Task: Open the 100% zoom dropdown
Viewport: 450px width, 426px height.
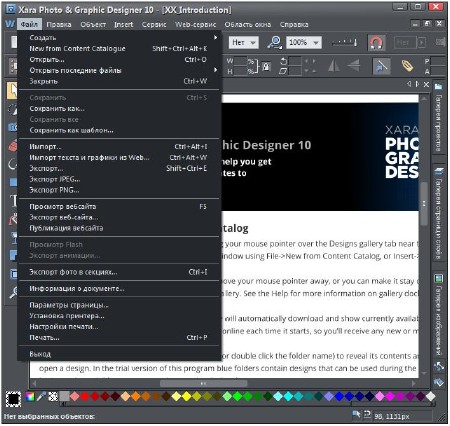Action: 304,43
